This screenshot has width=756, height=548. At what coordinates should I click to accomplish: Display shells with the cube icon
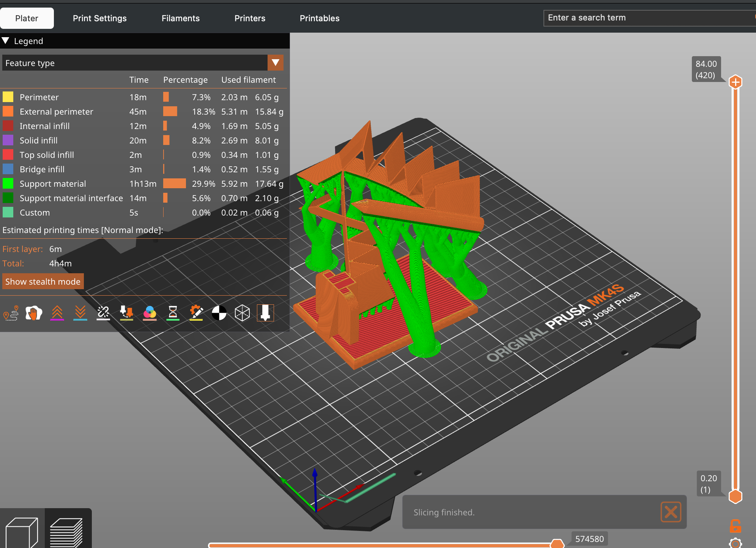pos(243,313)
